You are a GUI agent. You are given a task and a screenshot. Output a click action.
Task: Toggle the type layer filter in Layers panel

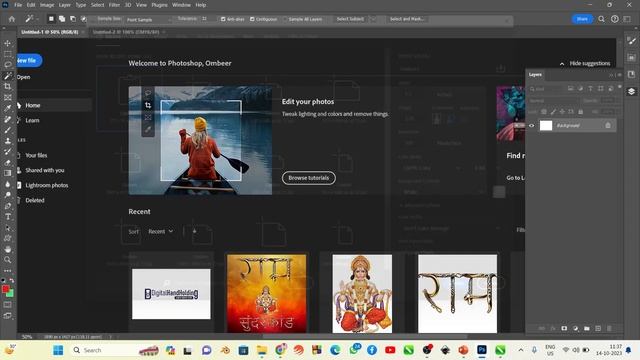point(590,89)
